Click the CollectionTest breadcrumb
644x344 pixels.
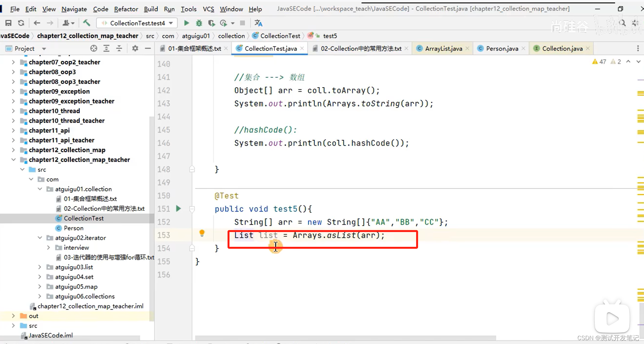click(276, 36)
